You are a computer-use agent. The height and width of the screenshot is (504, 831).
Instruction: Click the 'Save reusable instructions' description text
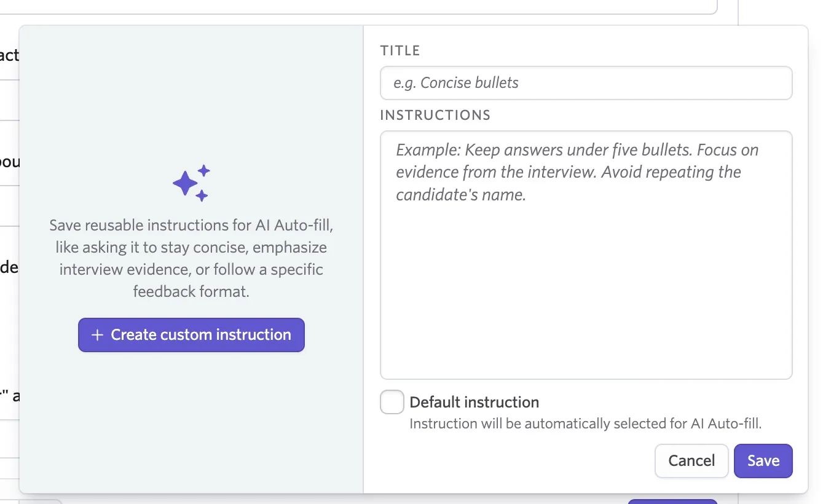pyautogui.click(x=191, y=258)
